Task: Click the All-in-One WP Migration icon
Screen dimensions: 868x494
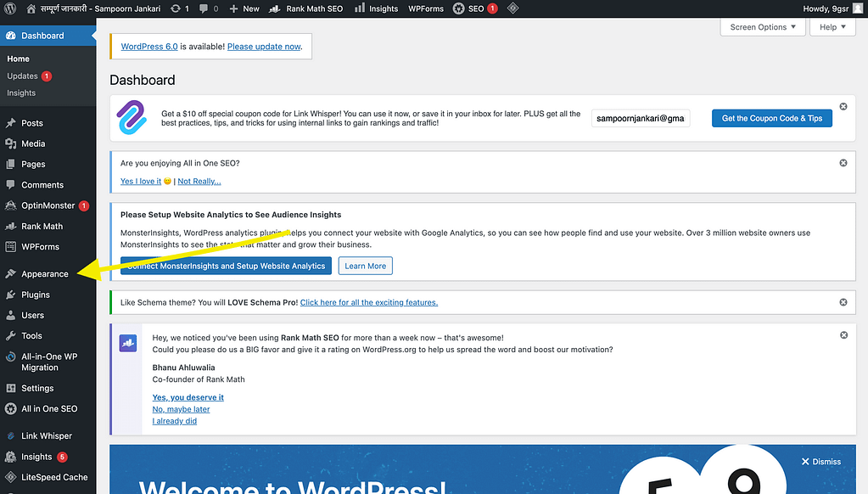Action: 10,356
